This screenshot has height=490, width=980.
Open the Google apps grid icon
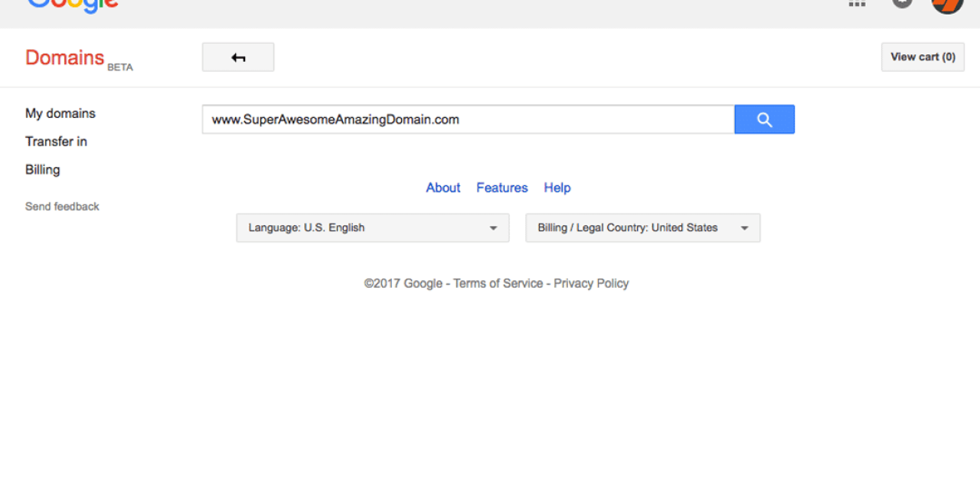(x=857, y=3)
